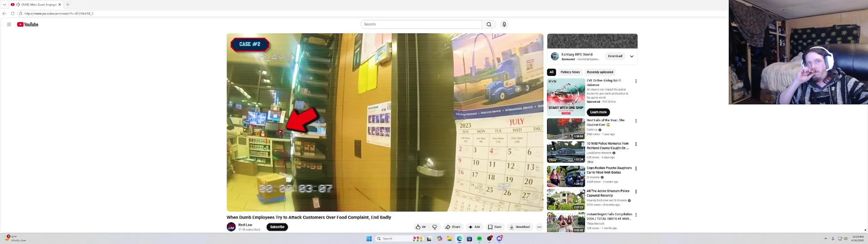Open OBS Studio from the taskbar
The height and width of the screenshot is (244, 868).
click(x=489, y=239)
